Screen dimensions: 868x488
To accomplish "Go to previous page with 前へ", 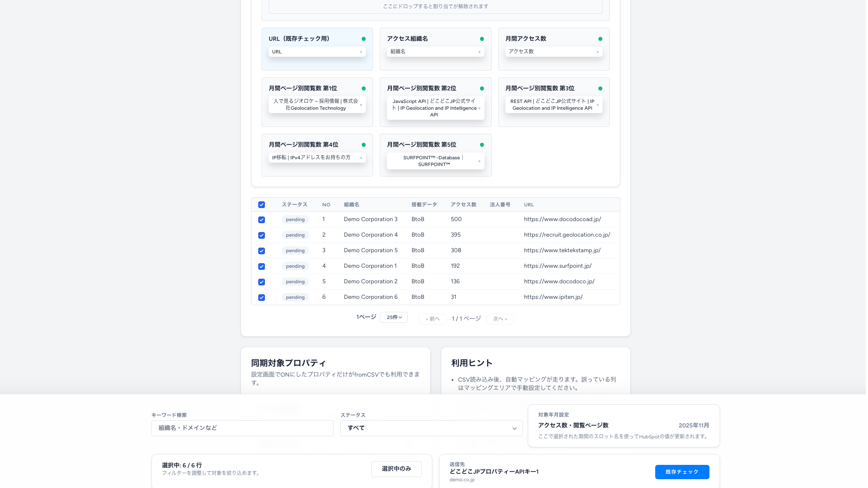I will (432, 319).
